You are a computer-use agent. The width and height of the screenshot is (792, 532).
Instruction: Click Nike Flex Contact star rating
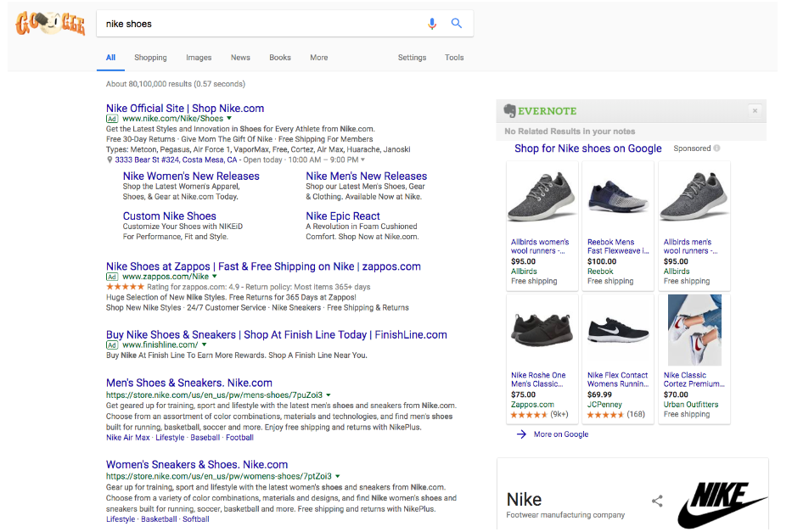(605, 415)
